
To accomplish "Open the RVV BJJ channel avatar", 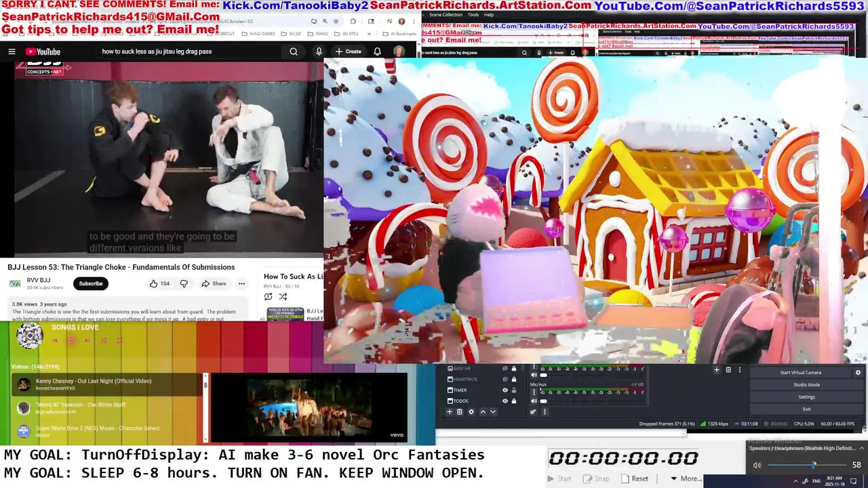I will [14, 283].
